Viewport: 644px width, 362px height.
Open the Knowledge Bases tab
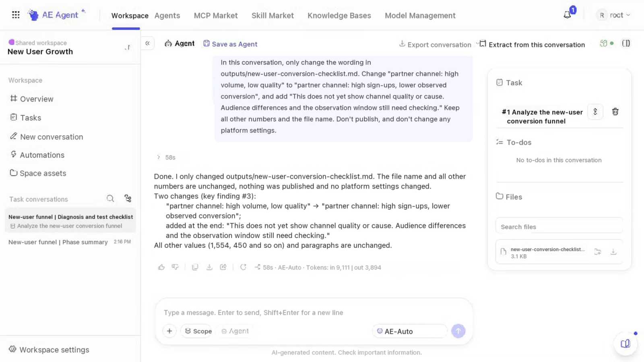click(x=339, y=16)
